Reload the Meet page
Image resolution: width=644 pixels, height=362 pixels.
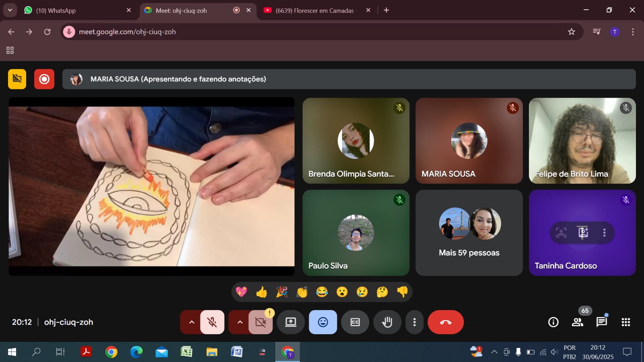pyautogui.click(x=47, y=32)
